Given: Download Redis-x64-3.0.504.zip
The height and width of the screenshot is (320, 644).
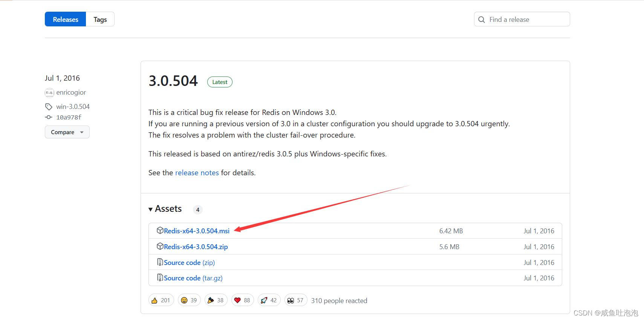Looking at the screenshot, I should tap(196, 247).
